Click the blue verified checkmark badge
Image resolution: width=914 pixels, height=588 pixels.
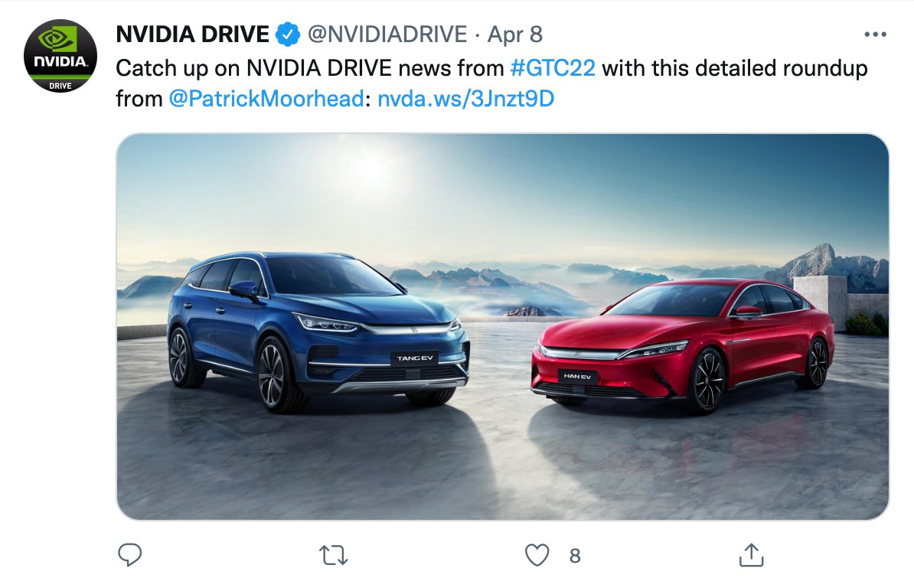click(x=287, y=34)
